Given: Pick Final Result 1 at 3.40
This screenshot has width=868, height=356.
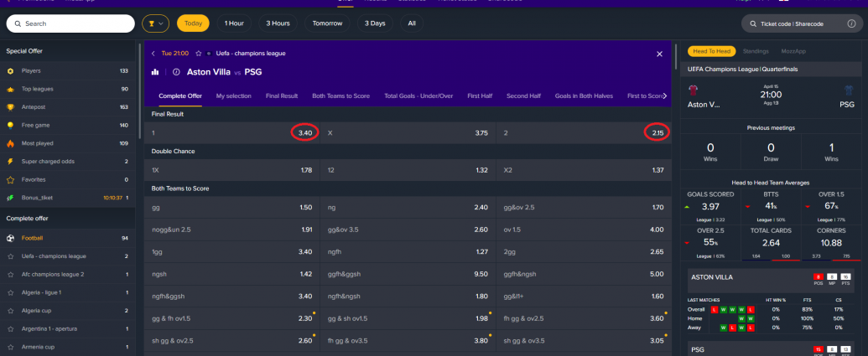Looking at the screenshot, I should click(232, 133).
